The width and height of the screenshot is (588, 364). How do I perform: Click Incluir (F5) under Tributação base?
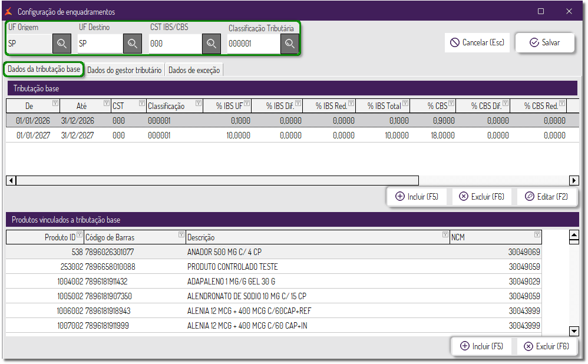coord(417,197)
